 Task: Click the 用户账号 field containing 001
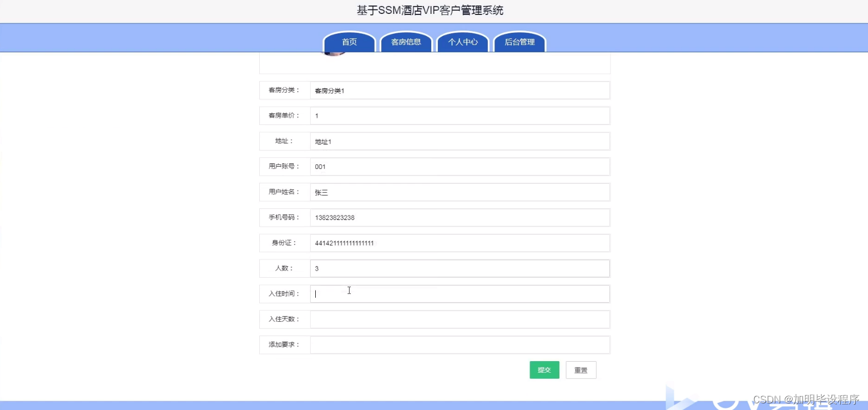pyautogui.click(x=460, y=166)
